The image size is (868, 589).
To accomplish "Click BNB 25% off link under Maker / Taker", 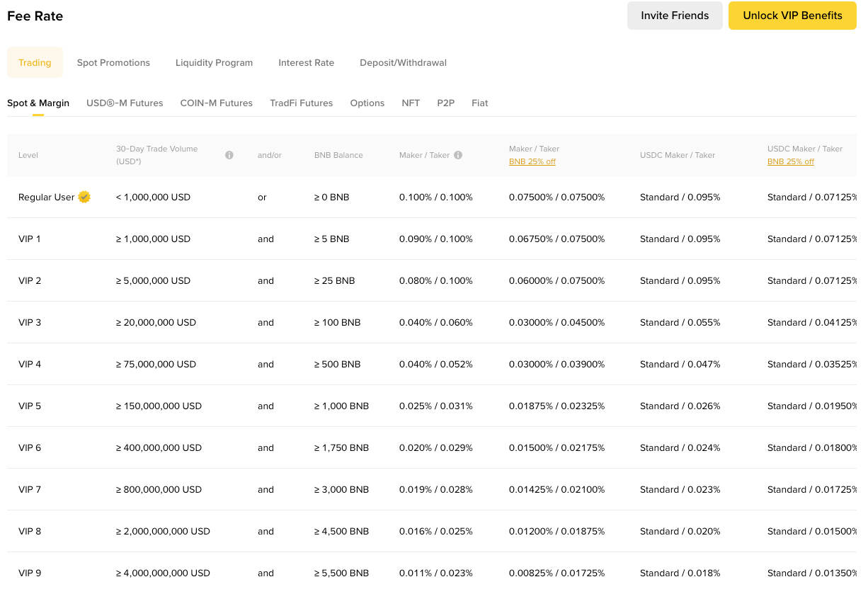I will tap(532, 161).
